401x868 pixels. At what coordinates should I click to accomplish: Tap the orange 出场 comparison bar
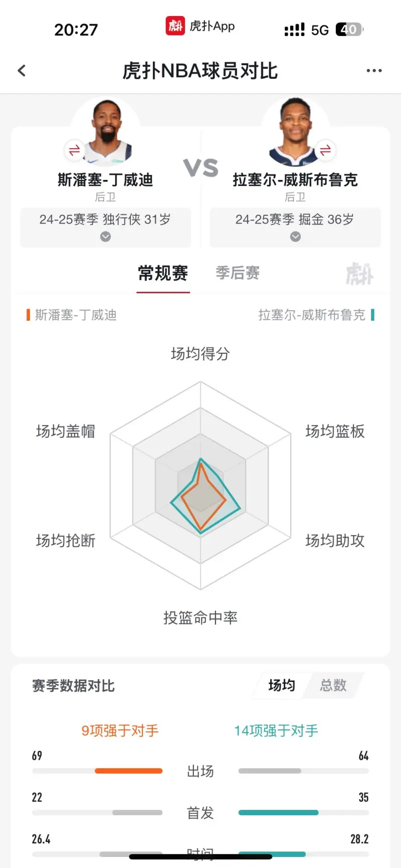128,771
